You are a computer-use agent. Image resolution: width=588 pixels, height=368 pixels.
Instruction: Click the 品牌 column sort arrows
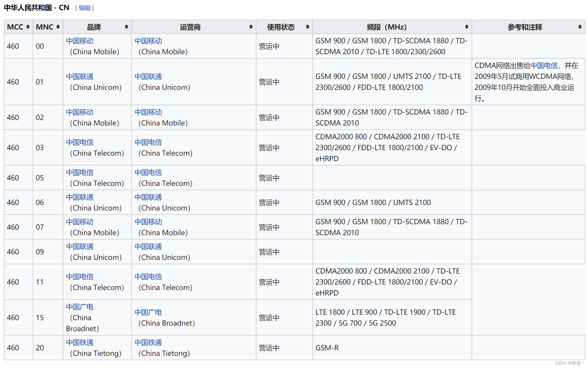(126, 27)
